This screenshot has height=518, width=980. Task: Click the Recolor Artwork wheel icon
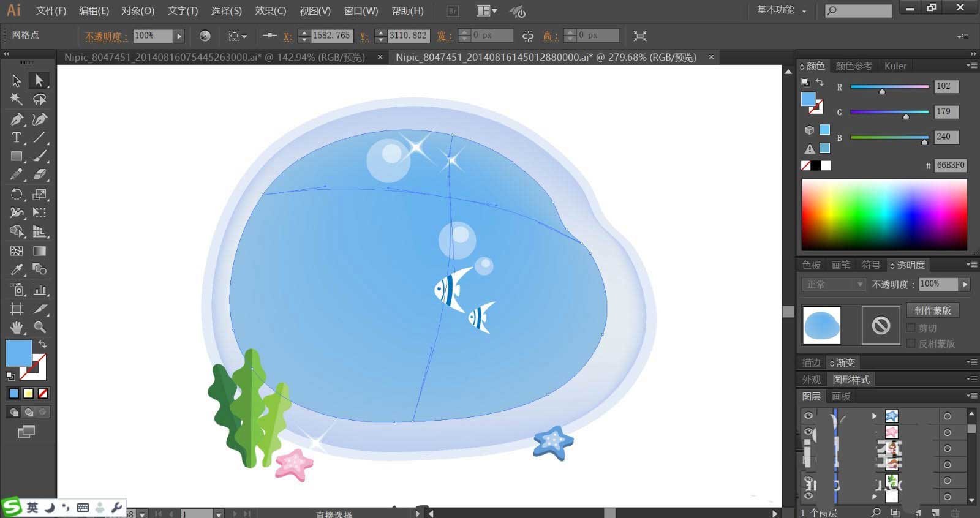pyautogui.click(x=205, y=36)
